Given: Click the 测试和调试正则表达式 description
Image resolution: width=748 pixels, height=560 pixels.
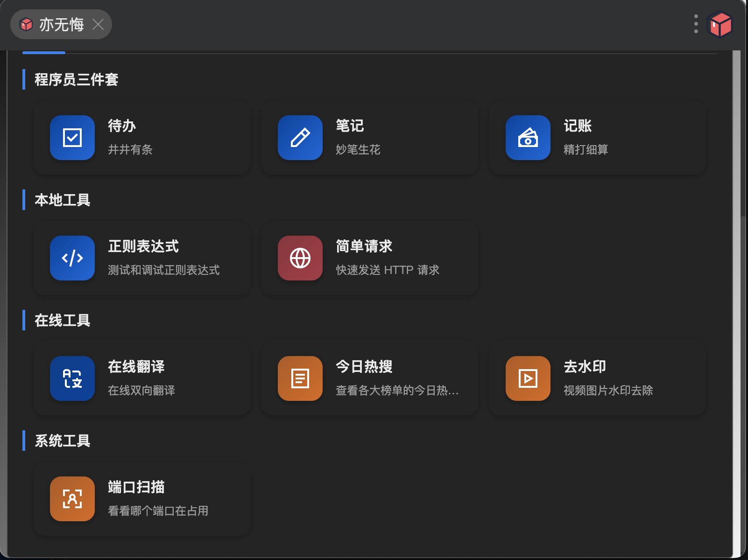Looking at the screenshot, I should tap(164, 270).
